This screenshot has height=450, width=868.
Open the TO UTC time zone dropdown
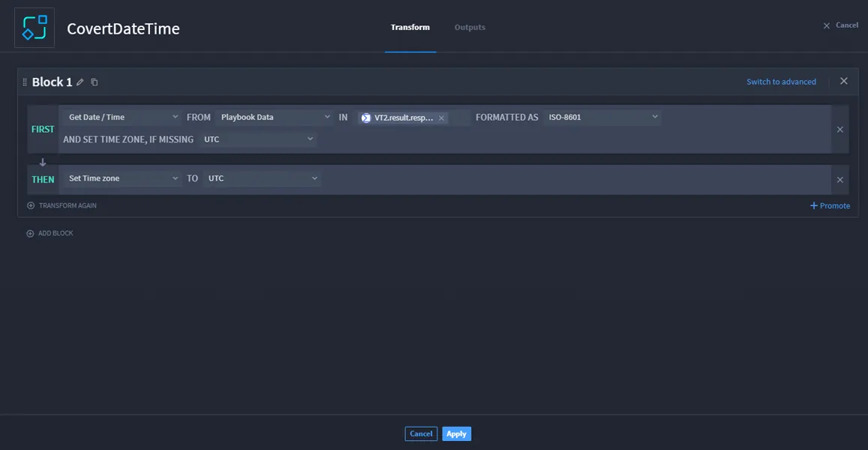pos(262,178)
